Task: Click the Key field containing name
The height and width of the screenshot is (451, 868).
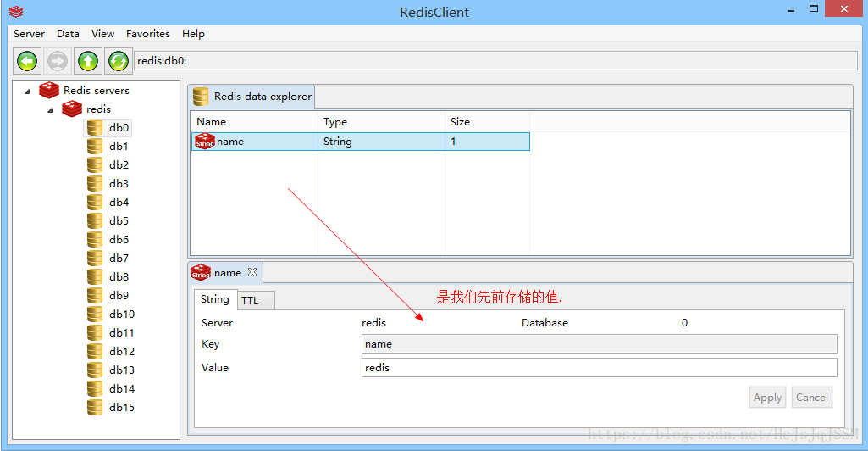Action: click(599, 344)
